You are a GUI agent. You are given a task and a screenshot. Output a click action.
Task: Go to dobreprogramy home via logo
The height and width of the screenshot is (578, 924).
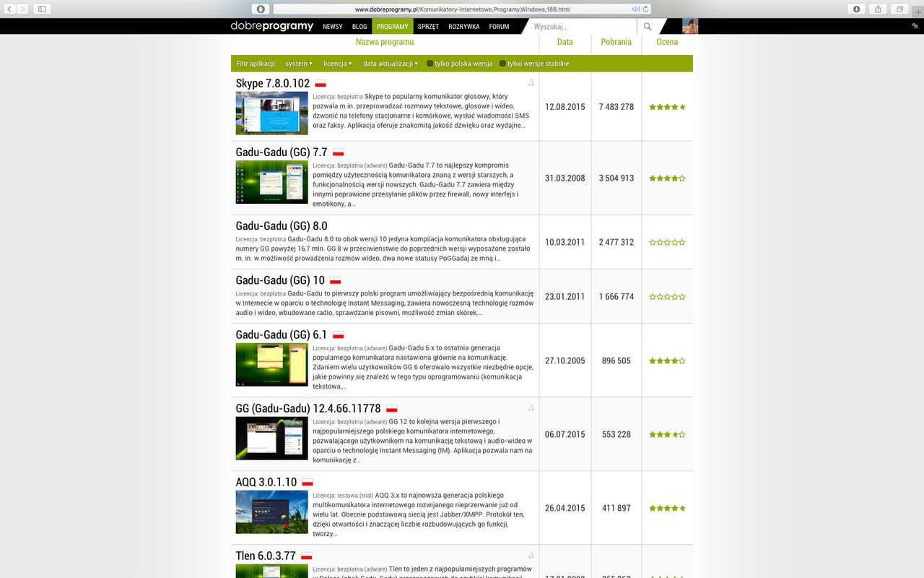click(x=272, y=26)
